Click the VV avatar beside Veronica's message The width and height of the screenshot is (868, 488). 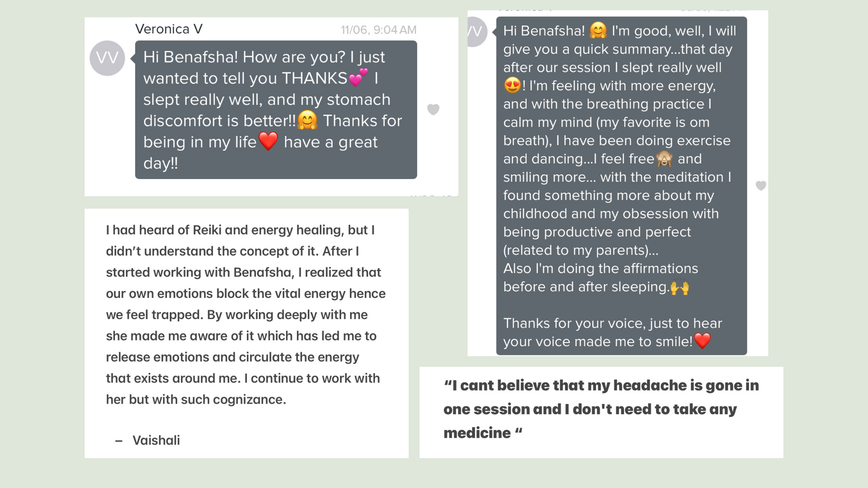(x=107, y=58)
